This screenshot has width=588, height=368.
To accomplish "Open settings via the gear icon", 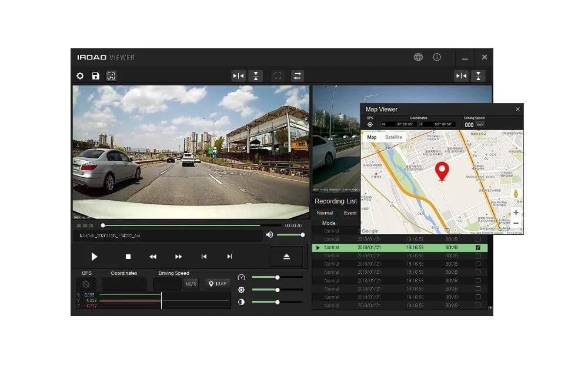I will [x=80, y=76].
